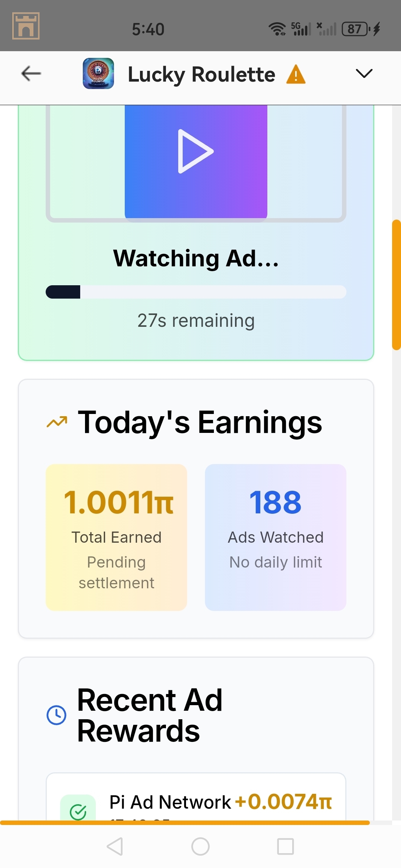Viewport: 401px width, 868px height.
Task: Tap the castle icon in status bar
Action: pos(26,26)
